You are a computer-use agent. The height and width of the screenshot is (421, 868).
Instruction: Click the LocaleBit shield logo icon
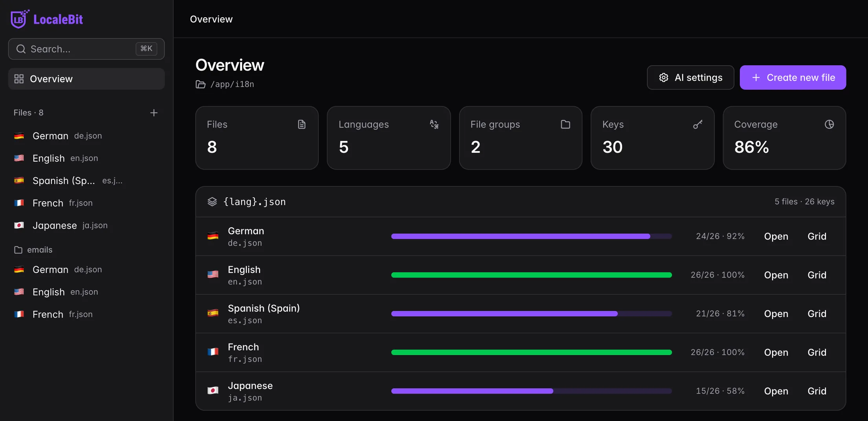(20, 19)
